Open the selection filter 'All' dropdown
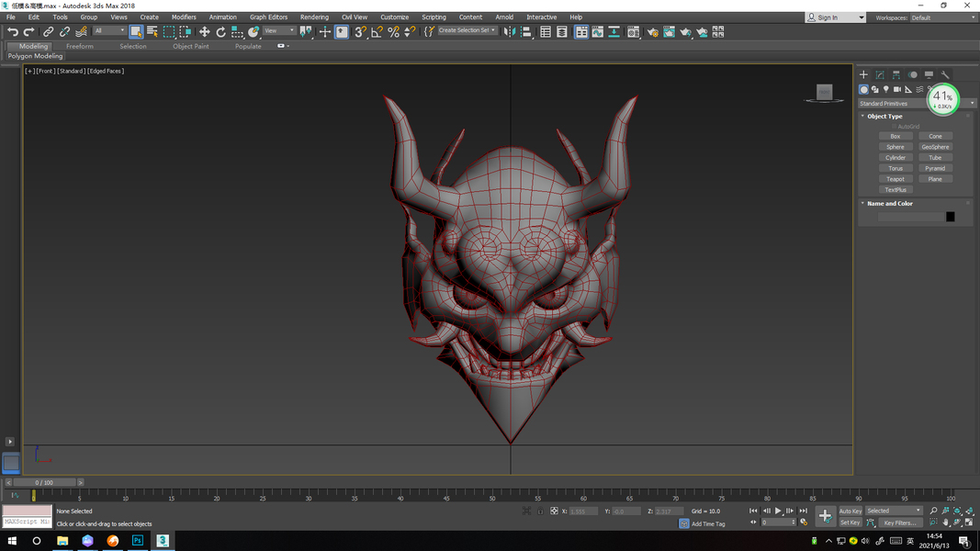980x551 pixels. [x=109, y=31]
